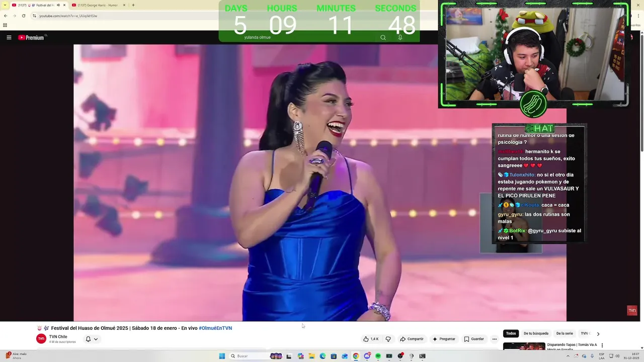Open Task View from the taskbar
This screenshot has height=362, width=644.
click(289, 356)
